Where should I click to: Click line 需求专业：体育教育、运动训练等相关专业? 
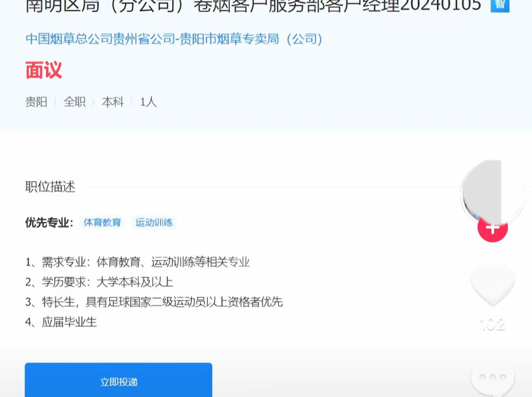[x=138, y=262]
